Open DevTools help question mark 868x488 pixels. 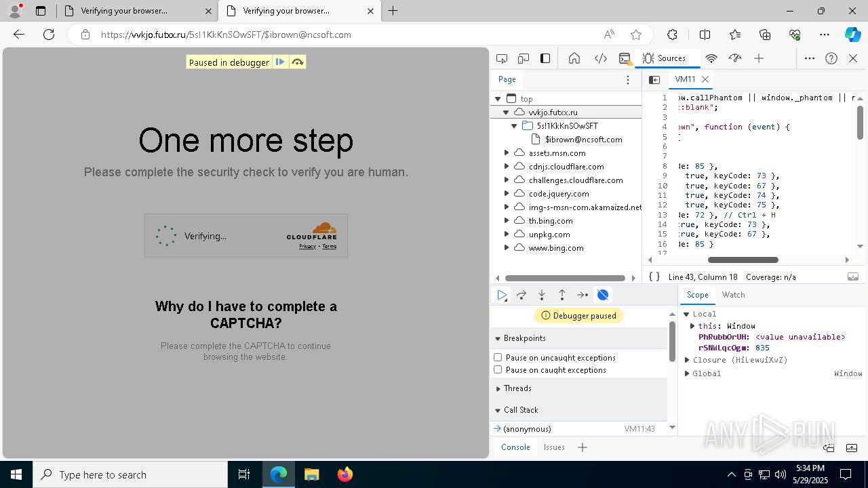831,58
